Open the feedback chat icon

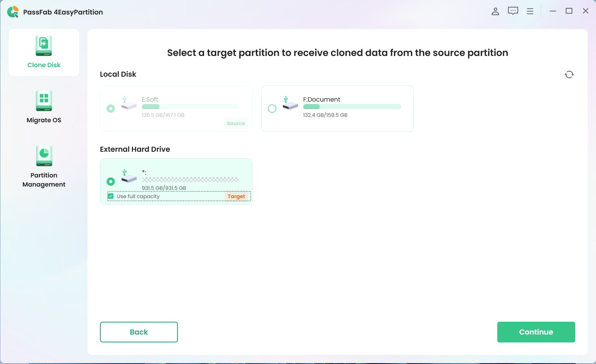pos(513,11)
